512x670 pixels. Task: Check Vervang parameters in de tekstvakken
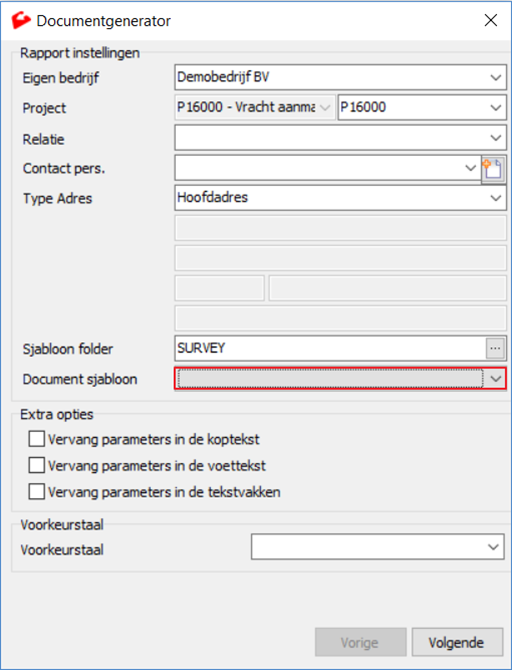pos(36,491)
